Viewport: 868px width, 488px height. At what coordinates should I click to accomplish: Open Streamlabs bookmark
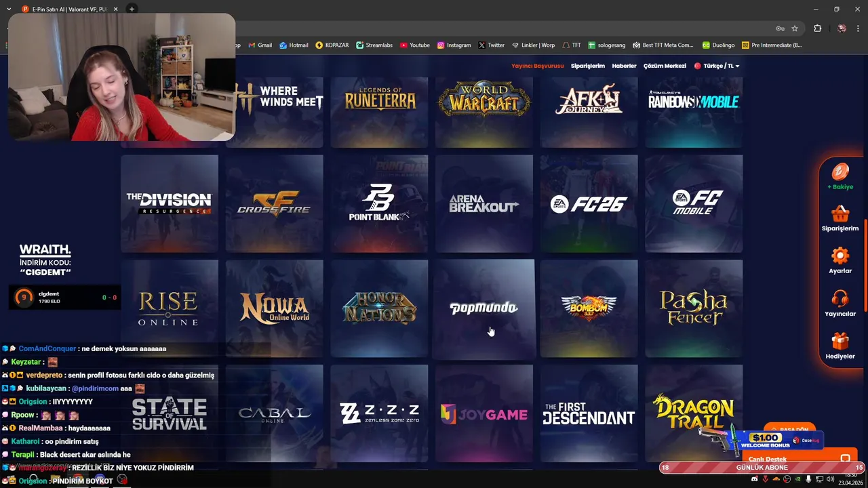pos(374,45)
